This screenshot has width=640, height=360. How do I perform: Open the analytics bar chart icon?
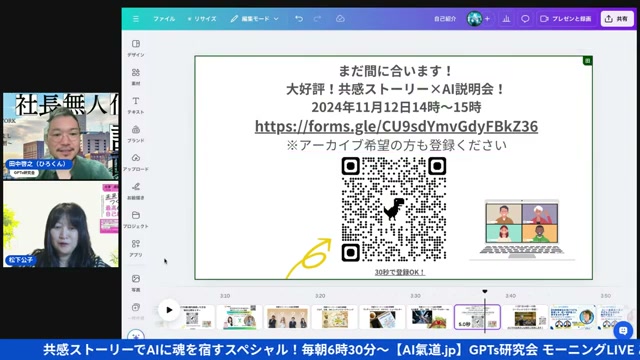click(506, 19)
